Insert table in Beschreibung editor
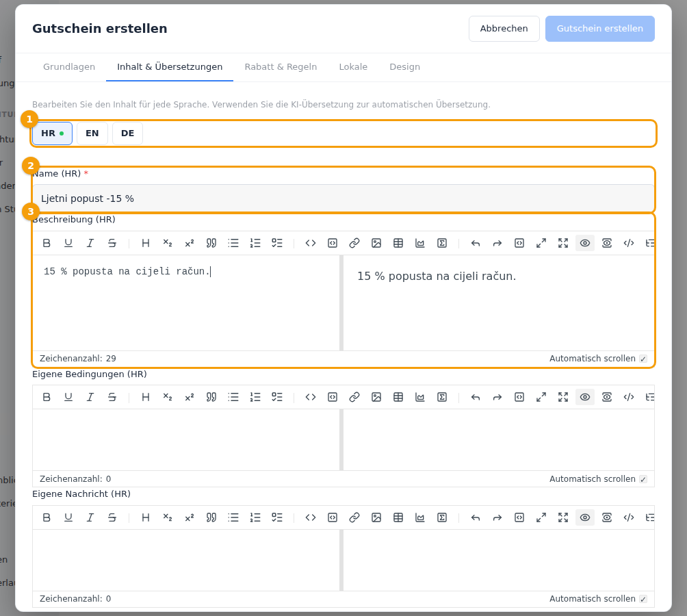 398,243
